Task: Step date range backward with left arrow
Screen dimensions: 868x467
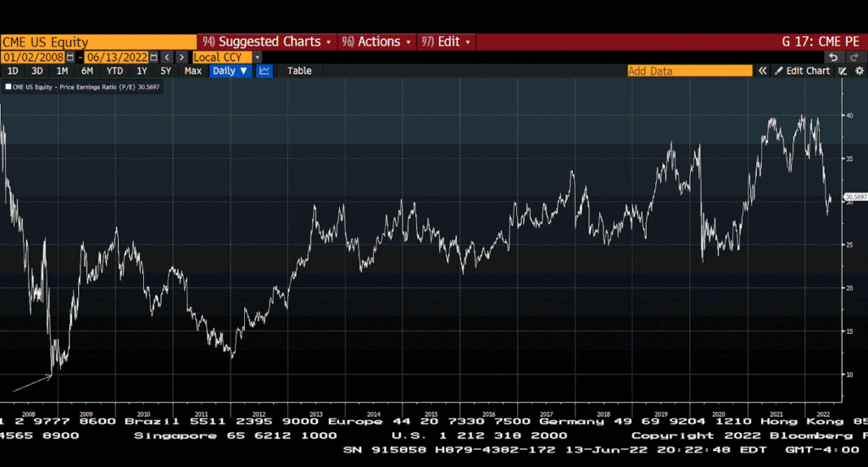Action: pyautogui.click(x=167, y=57)
